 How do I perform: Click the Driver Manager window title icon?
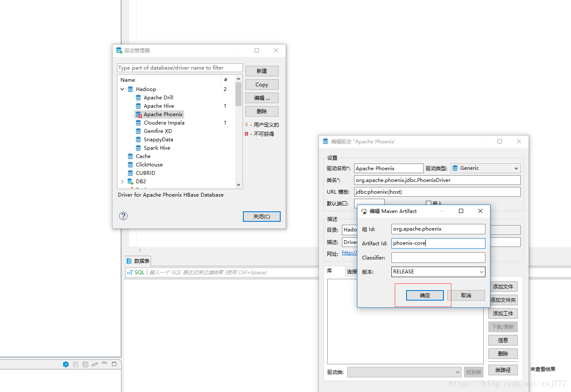119,50
